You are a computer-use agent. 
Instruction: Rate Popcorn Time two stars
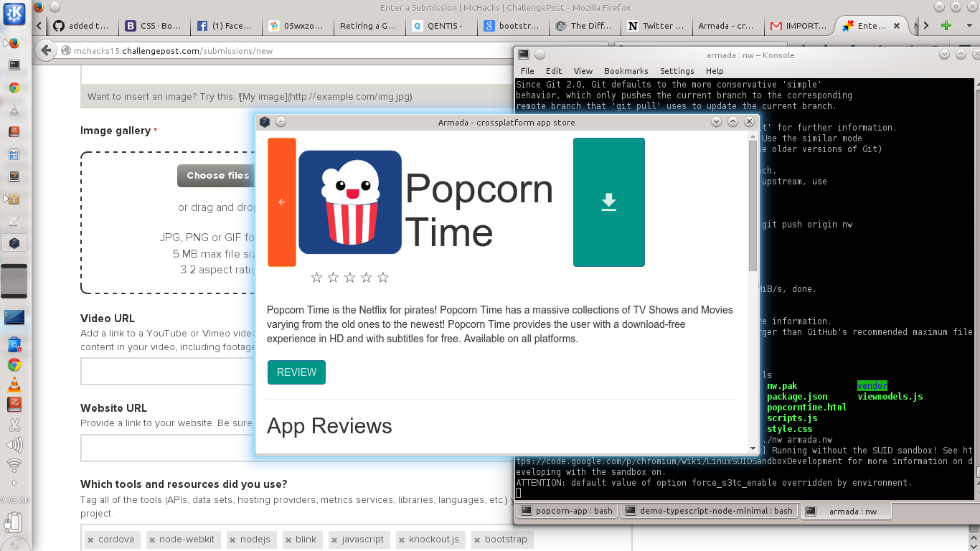click(x=333, y=278)
